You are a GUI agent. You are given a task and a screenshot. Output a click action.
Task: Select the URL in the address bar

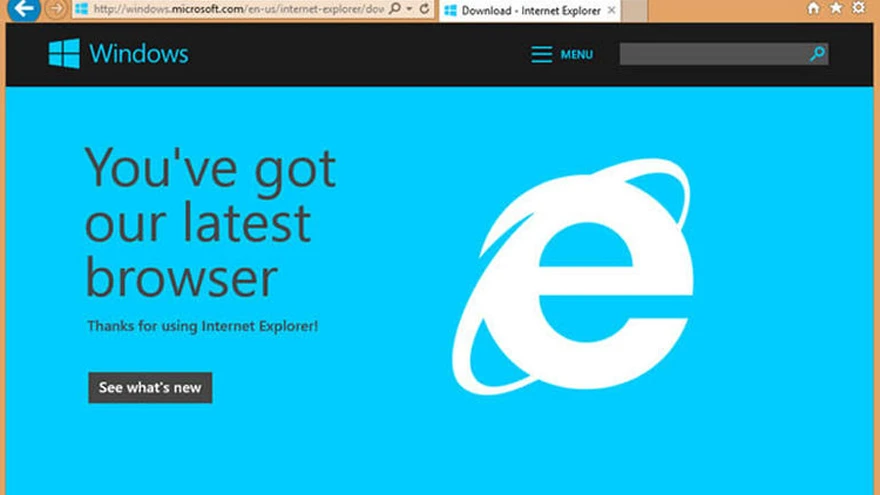[235, 10]
